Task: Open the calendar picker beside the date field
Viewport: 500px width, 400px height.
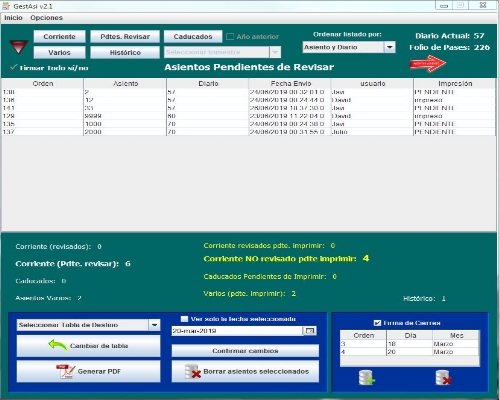Action: 310,331
